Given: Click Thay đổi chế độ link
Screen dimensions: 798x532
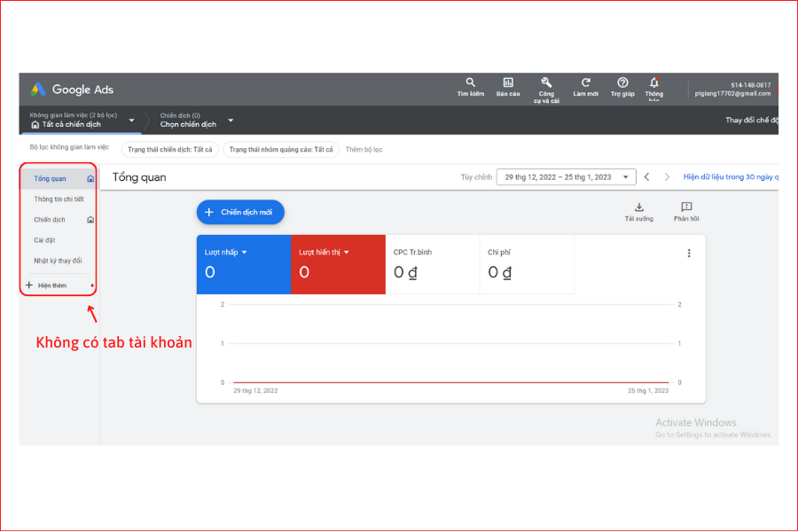Looking at the screenshot, I should pos(752,121).
